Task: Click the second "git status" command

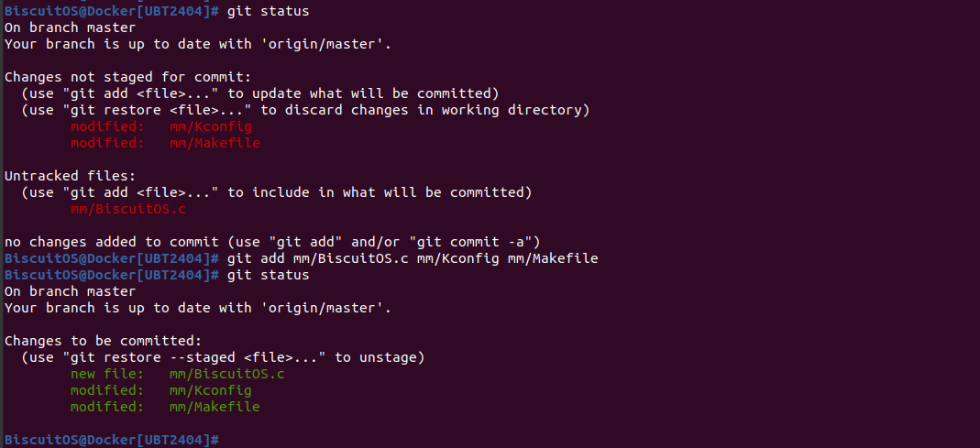Action: click(x=268, y=275)
